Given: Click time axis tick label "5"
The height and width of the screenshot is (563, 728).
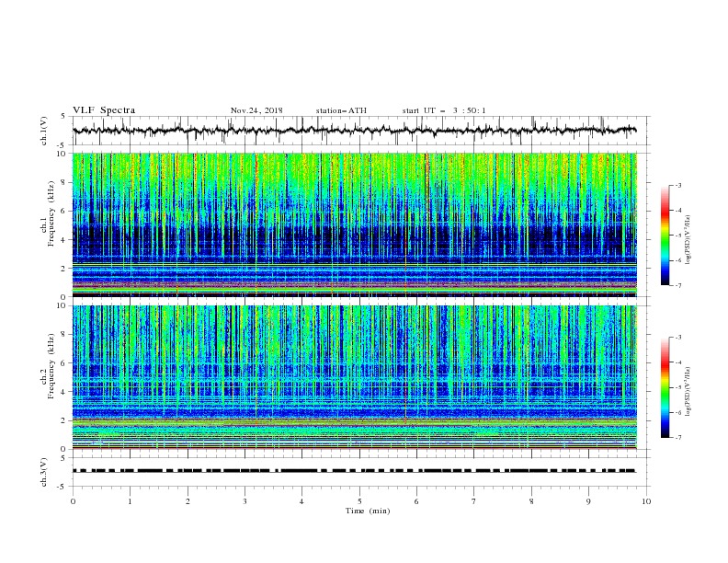Looking at the screenshot, I should [359, 501].
